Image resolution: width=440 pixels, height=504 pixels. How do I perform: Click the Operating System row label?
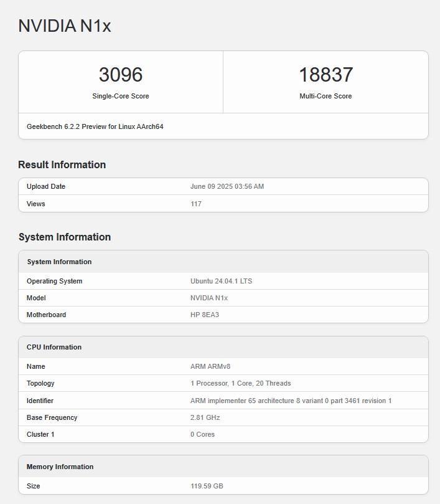54,281
